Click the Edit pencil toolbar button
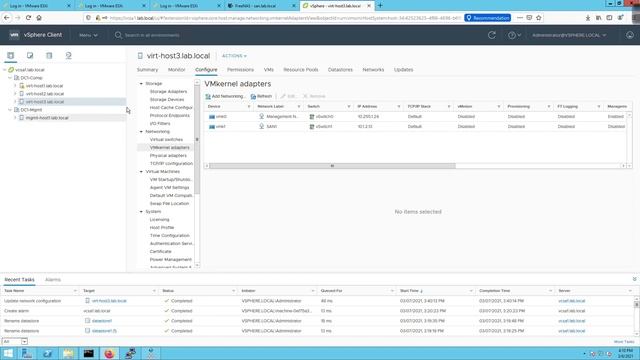Viewport: 640px width, 360px height. point(288,96)
